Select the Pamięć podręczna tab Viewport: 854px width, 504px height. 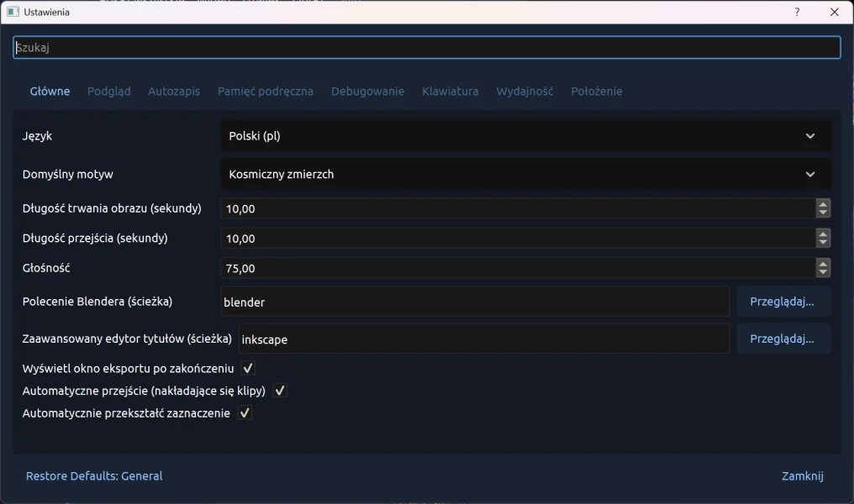click(266, 92)
